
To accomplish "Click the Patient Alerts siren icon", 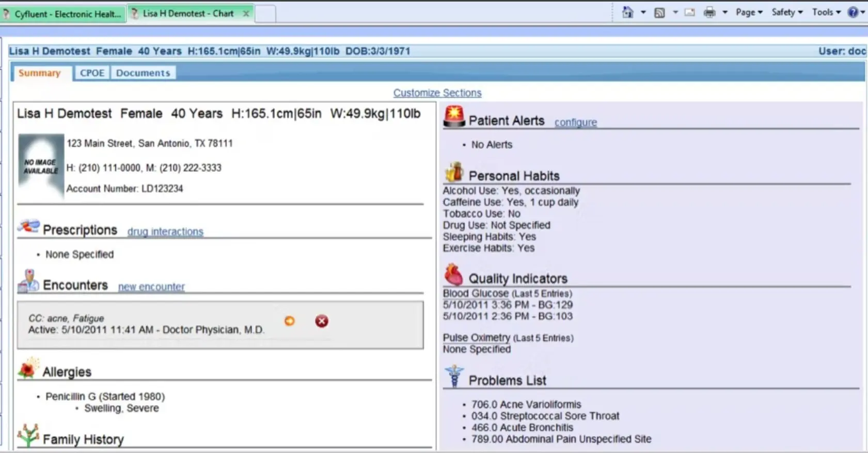I will [454, 116].
